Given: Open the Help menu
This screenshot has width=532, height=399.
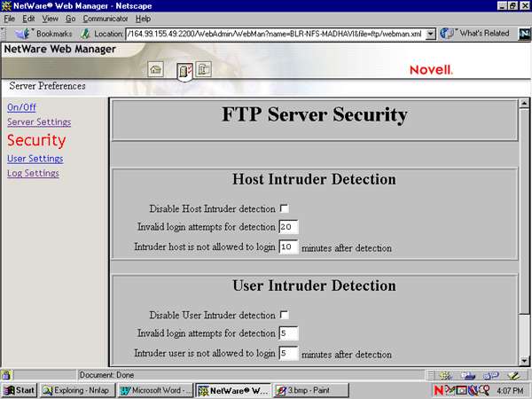Looking at the screenshot, I should (x=143, y=19).
